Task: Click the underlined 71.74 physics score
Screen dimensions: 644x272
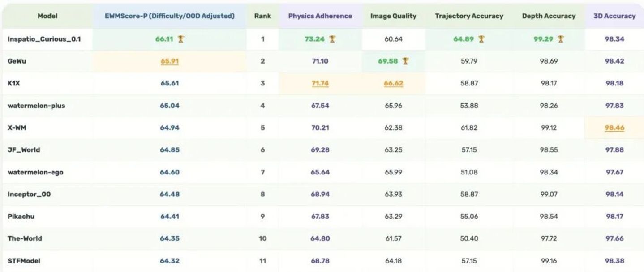Action: [x=320, y=84]
